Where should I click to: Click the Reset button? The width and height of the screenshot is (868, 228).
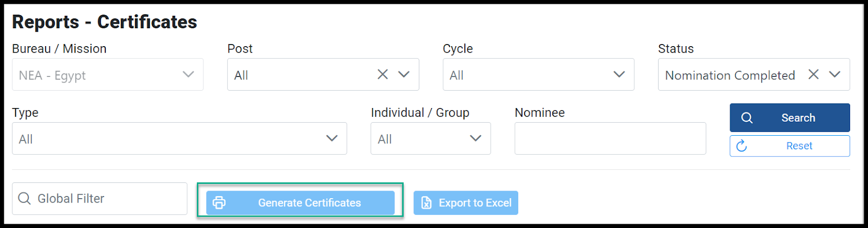click(790, 146)
